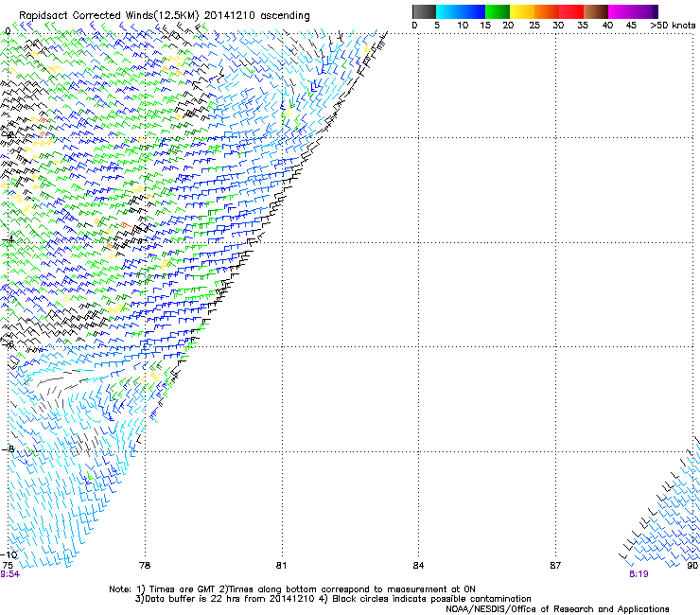Click the purple '8:19' pass time

(639, 574)
